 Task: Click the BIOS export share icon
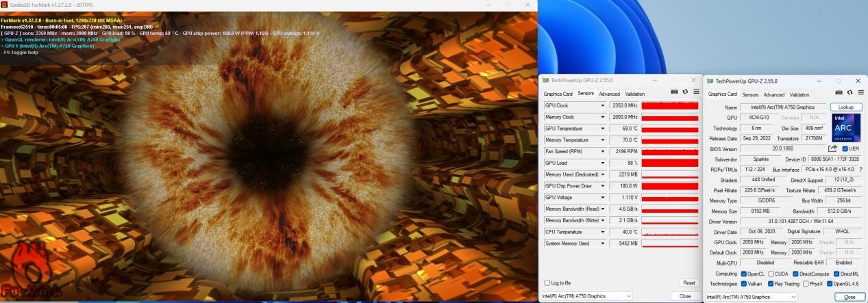pyautogui.click(x=832, y=148)
